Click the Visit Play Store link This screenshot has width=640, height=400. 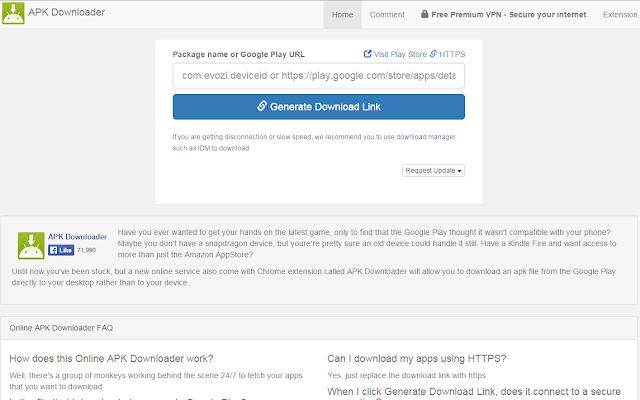tap(395, 54)
